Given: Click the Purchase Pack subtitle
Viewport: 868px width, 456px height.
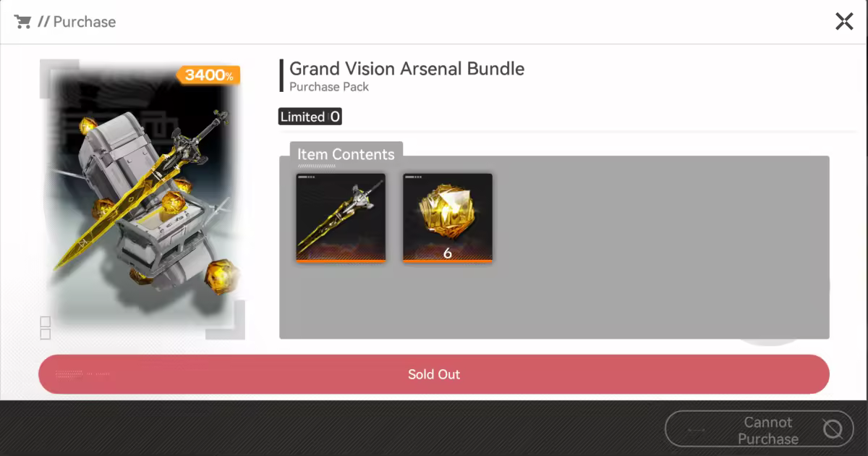Looking at the screenshot, I should (x=329, y=87).
